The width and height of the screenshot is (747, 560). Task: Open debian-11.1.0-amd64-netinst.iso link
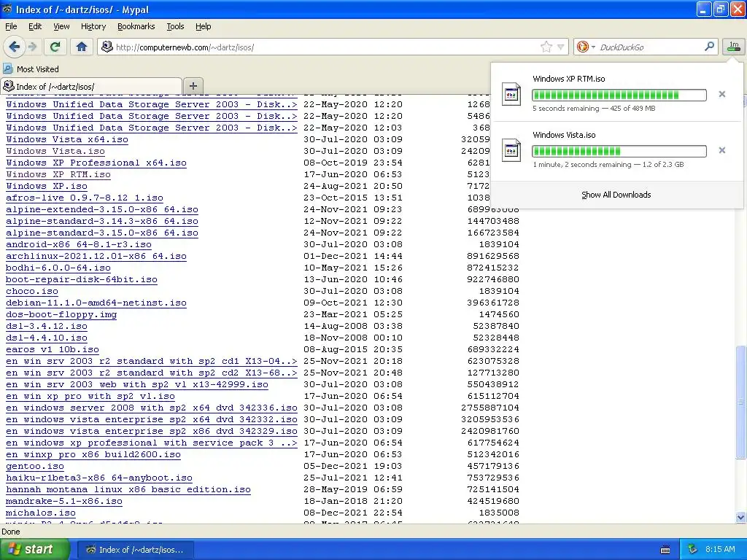coord(96,303)
